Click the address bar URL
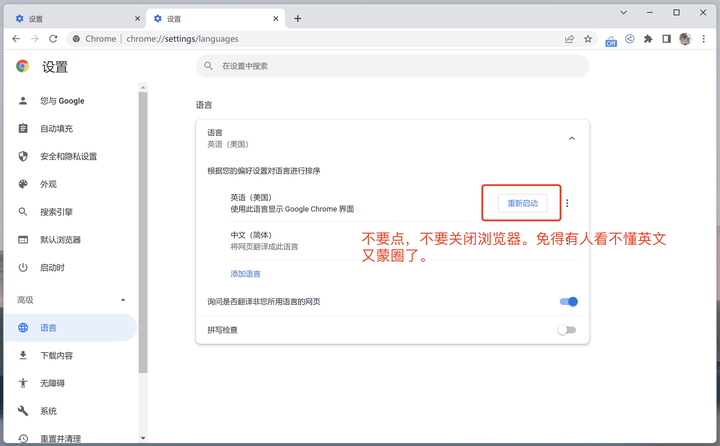 (x=182, y=39)
